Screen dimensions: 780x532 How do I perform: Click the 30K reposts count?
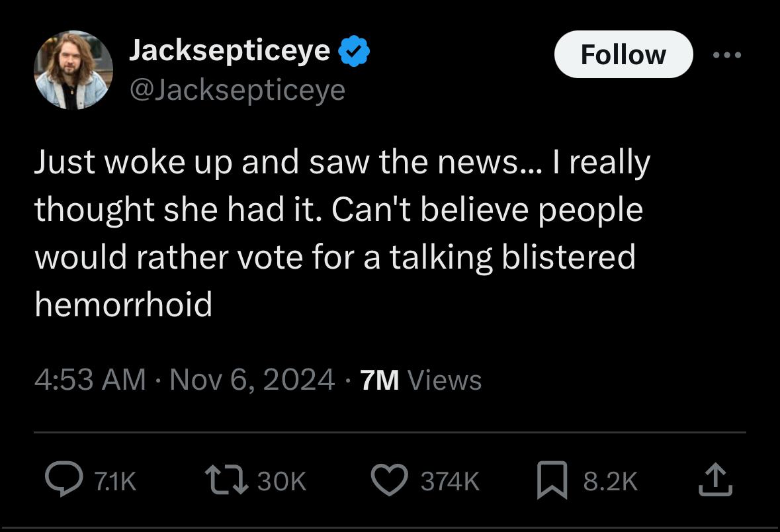click(x=282, y=481)
